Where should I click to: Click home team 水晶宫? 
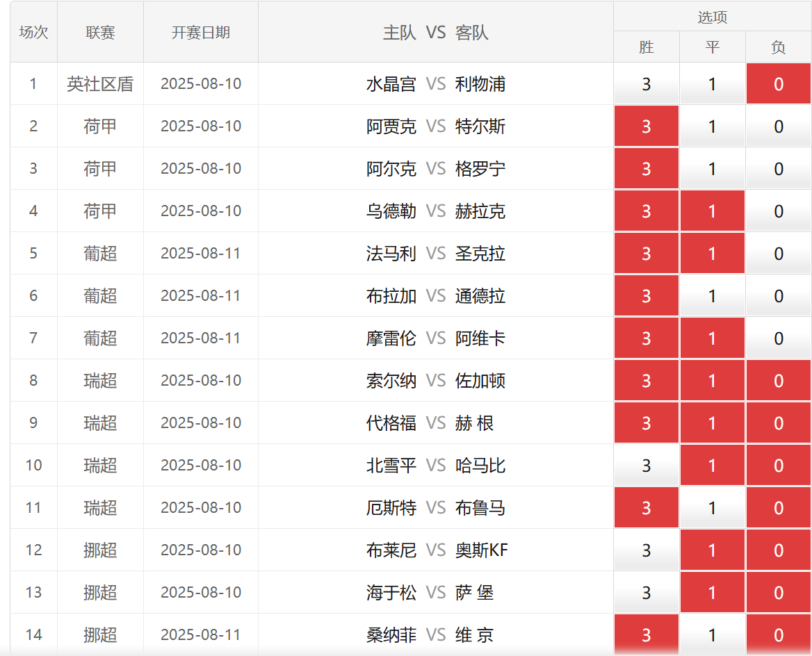(391, 84)
